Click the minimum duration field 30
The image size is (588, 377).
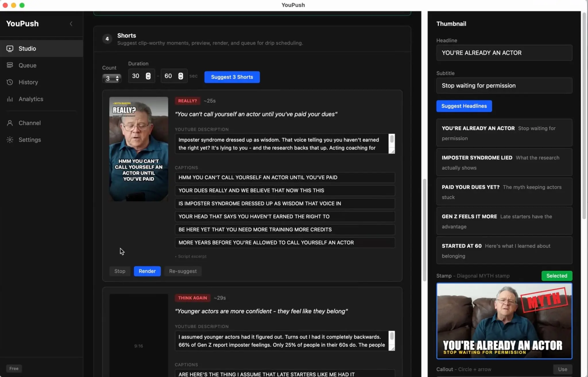tap(141, 76)
